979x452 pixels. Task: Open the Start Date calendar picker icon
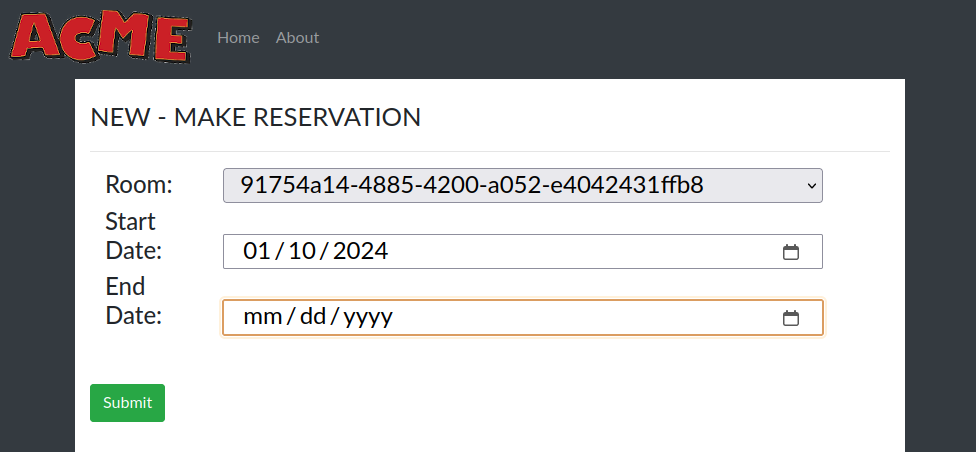790,252
